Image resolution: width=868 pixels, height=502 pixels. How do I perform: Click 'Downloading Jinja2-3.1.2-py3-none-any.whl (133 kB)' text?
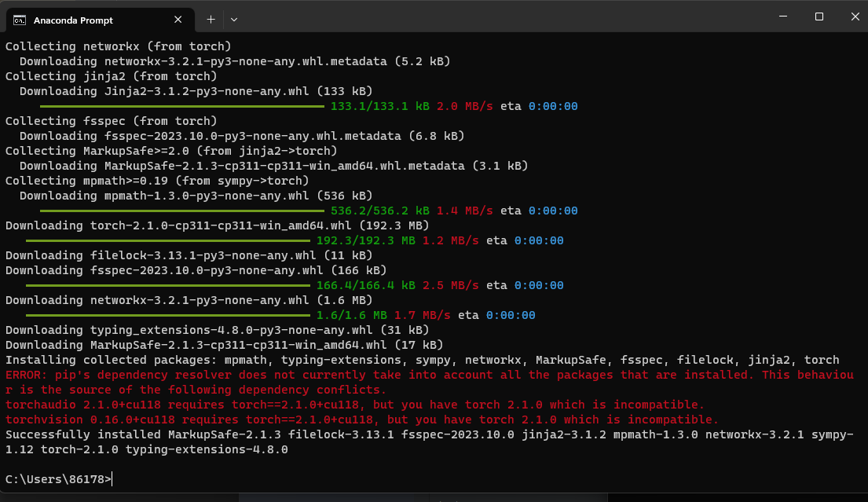[196, 91]
